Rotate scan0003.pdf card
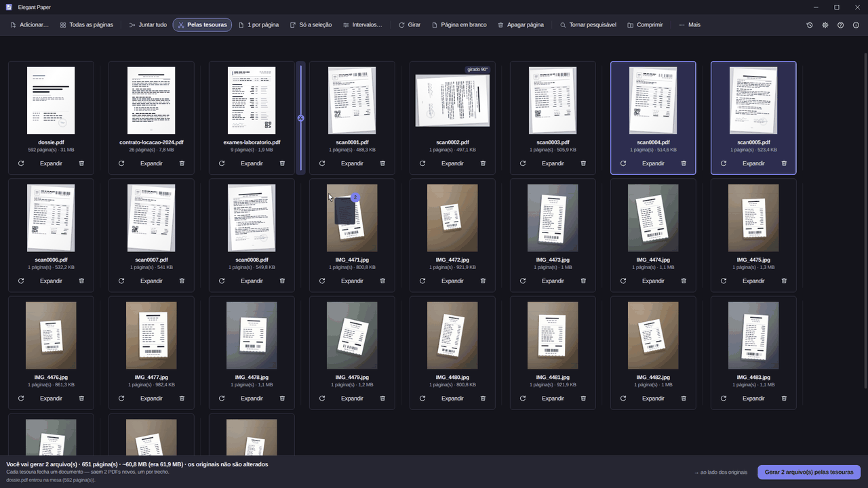The height and width of the screenshot is (488, 868). coord(523,163)
